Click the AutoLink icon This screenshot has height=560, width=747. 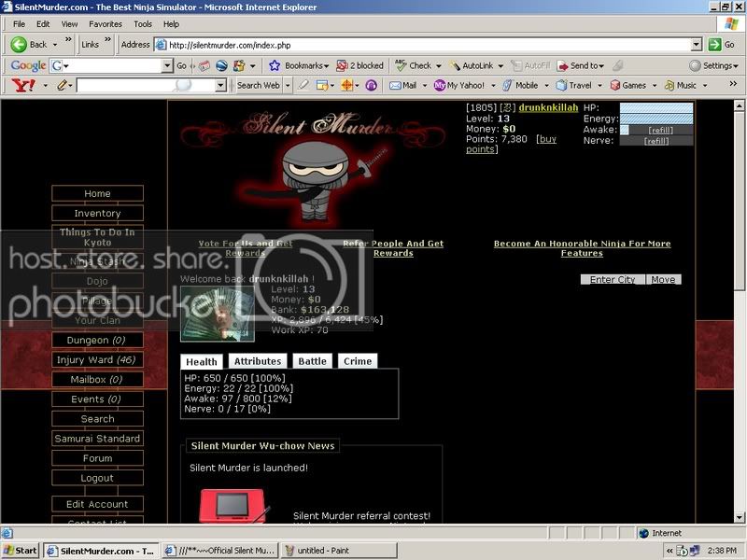pyautogui.click(x=455, y=65)
